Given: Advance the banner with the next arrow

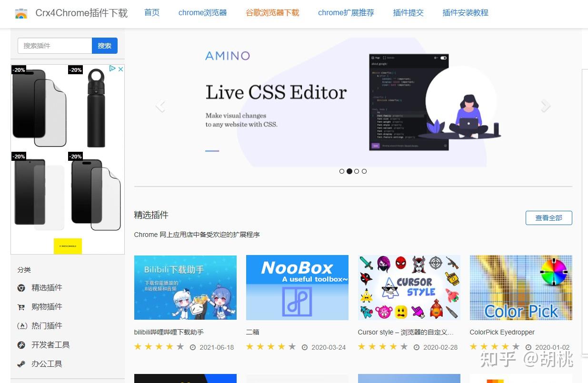Looking at the screenshot, I should click(x=545, y=106).
